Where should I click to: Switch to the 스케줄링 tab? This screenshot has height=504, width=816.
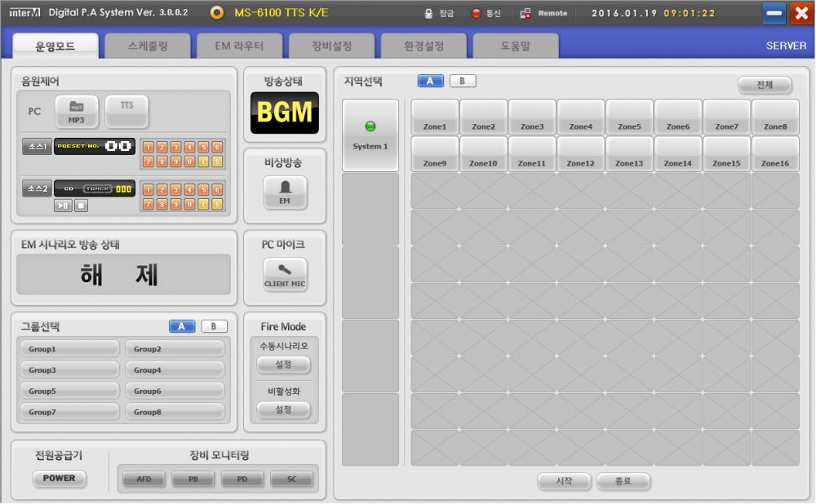[x=147, y=45]
